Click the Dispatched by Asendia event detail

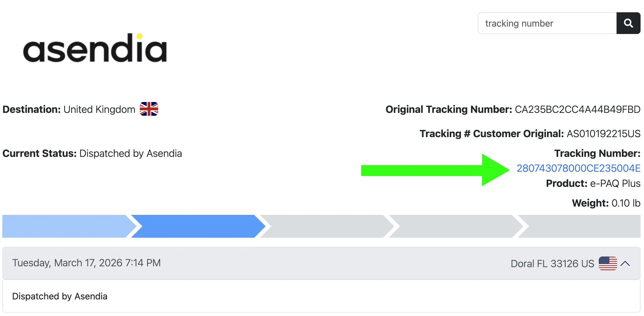(x=60, y=296)
